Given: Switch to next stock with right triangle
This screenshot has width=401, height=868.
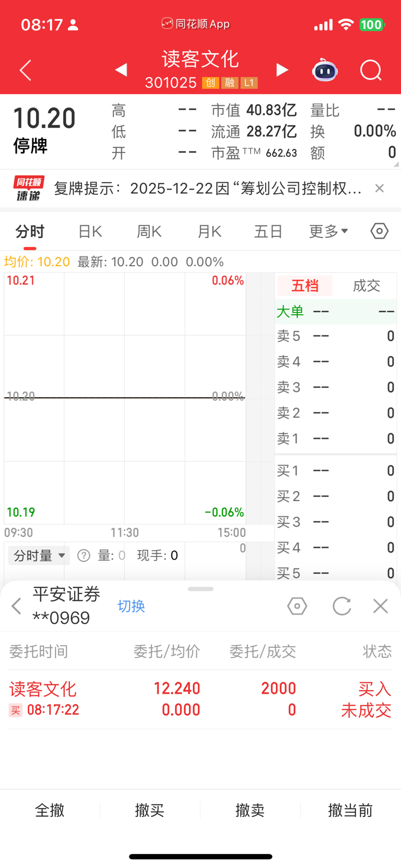Looking at the screenshot, I should point(282,70).
